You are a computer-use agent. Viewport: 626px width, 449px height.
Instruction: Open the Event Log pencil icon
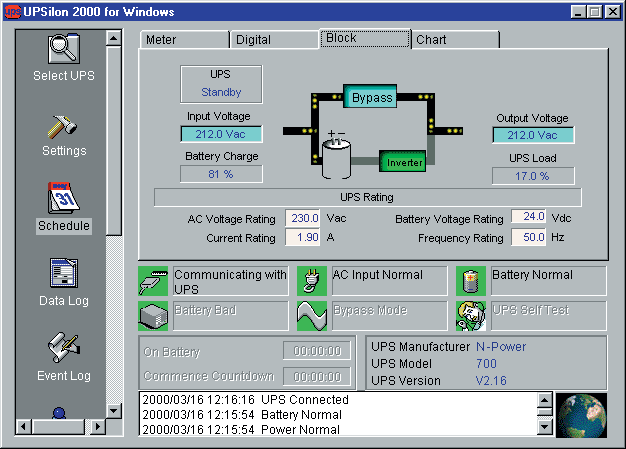64,347
